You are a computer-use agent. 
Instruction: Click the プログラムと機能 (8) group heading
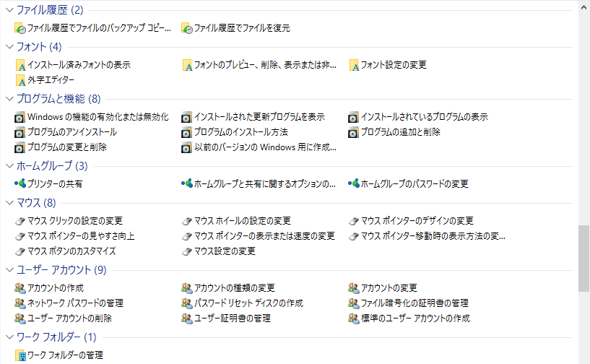pyautogui.click(x=58, y=99)
